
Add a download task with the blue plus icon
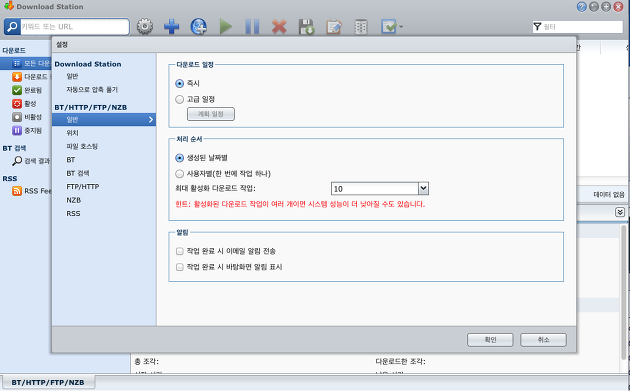tap(172, 27)
